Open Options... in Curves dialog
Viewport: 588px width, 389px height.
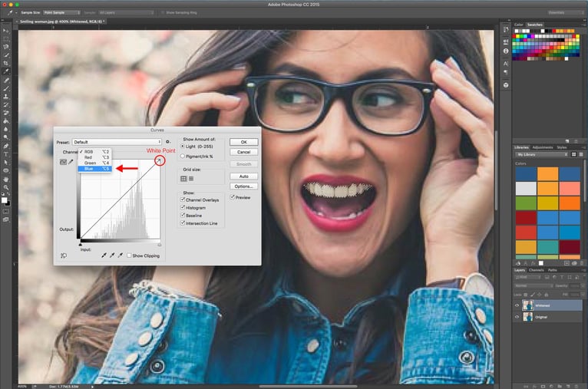244,186
